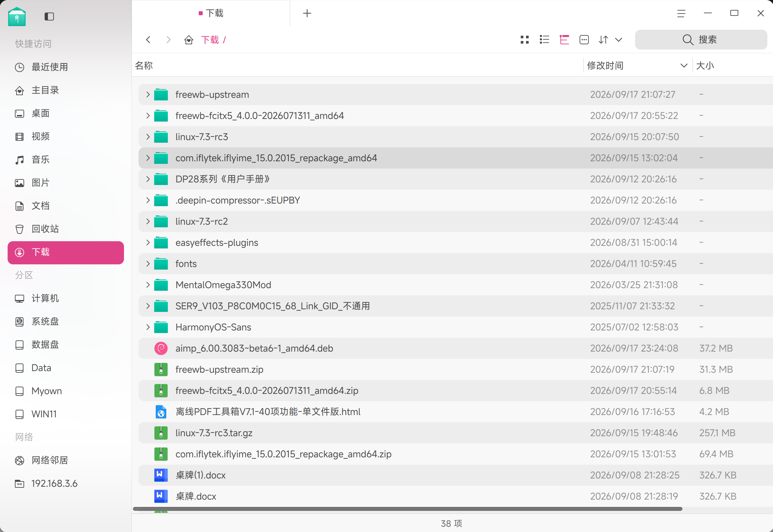Viewport: 773px width, 532px height.
Task: Open WIN11 partition in sidebar
Action: [66, 414]
